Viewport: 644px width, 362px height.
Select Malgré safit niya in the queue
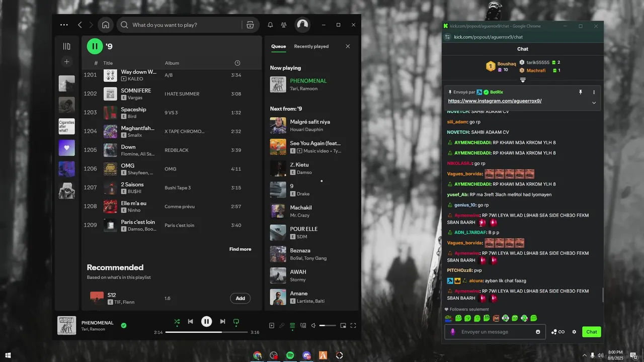[x=310, y=126]
